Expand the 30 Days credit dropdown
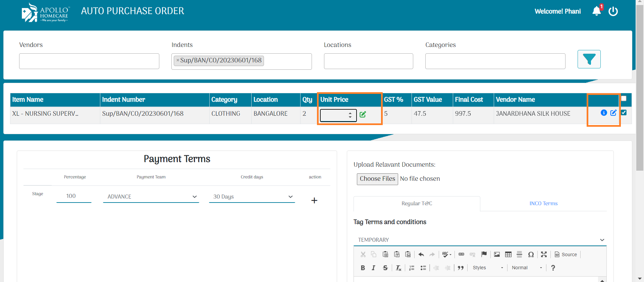 [252, 197]
